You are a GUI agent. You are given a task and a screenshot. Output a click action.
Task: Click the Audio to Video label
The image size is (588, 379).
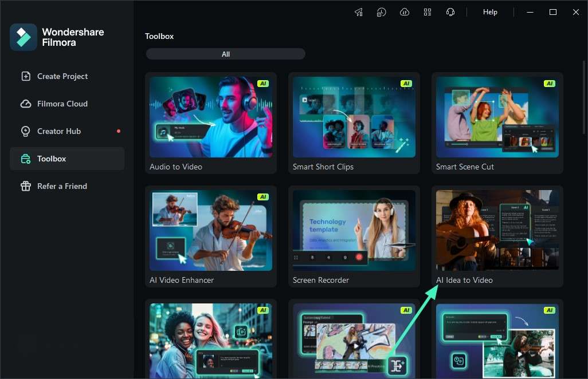click(x=176, y=167)
